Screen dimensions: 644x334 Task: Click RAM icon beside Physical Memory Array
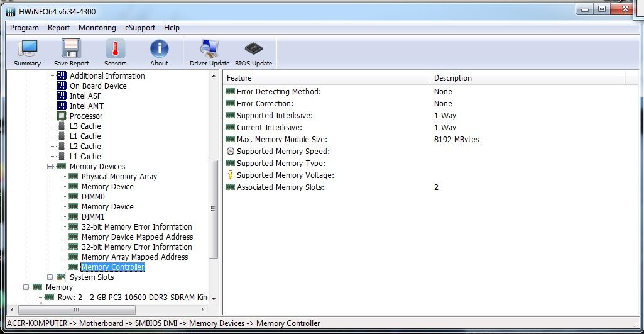point(73,177)
